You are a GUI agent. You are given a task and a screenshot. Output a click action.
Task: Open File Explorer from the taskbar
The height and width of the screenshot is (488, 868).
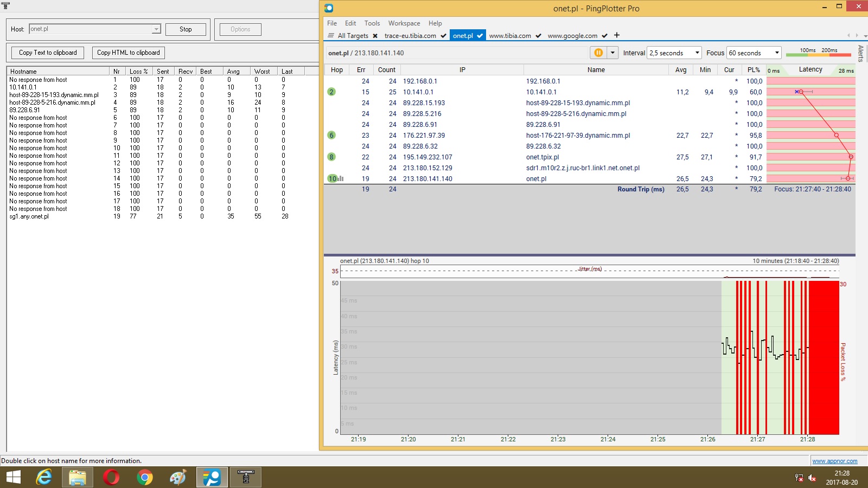(x=78, y=477)
